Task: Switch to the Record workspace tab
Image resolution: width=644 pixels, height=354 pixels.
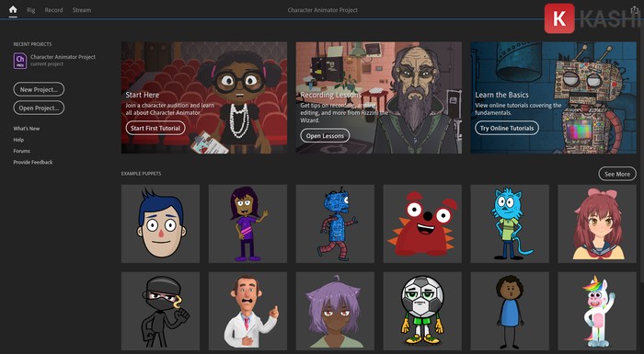Action: point(53,10)
